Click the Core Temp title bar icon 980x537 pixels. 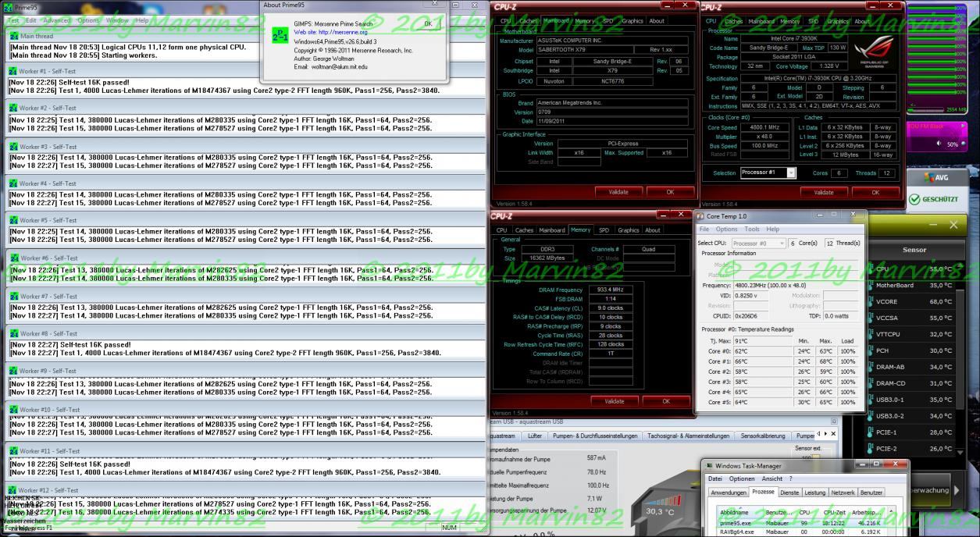701,216
